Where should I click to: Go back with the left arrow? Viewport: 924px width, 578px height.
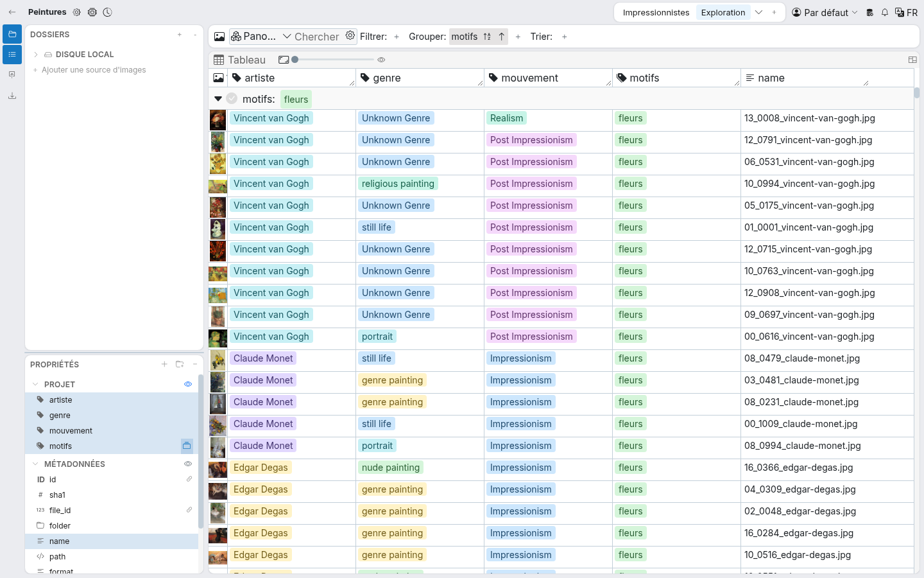click(12, 12)
